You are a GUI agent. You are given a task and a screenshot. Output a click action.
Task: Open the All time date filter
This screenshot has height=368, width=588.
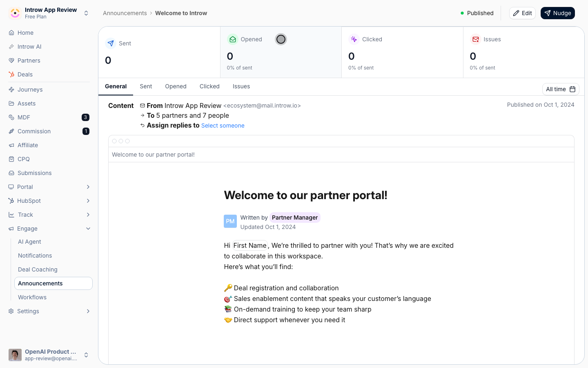coord(561,89)
